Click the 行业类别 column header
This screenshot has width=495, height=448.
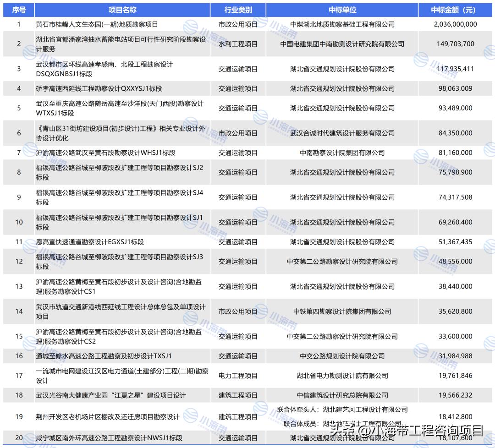[x=238, y=9]
